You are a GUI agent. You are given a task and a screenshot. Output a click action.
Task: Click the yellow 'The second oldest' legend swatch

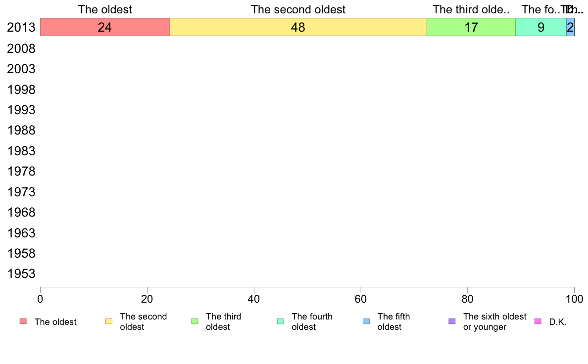click(x=109, y=321)
